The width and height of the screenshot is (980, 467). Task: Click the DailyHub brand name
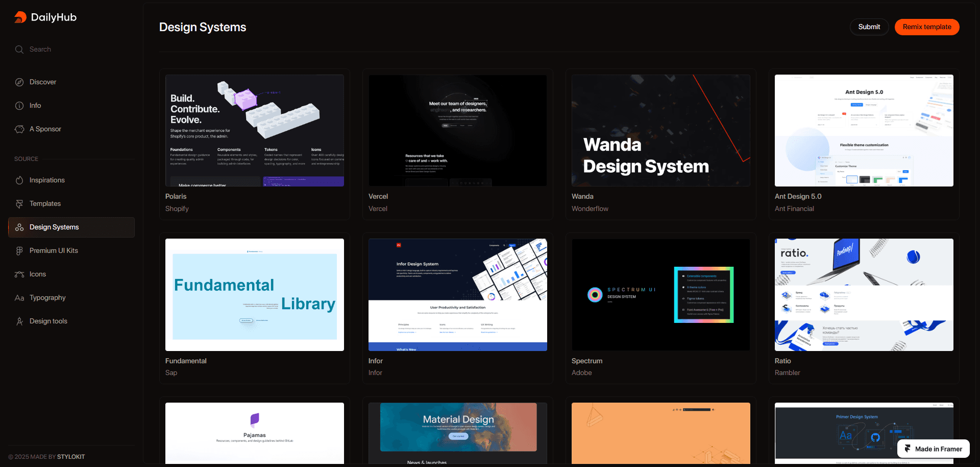pyautogui.click(x=54, y=17)
